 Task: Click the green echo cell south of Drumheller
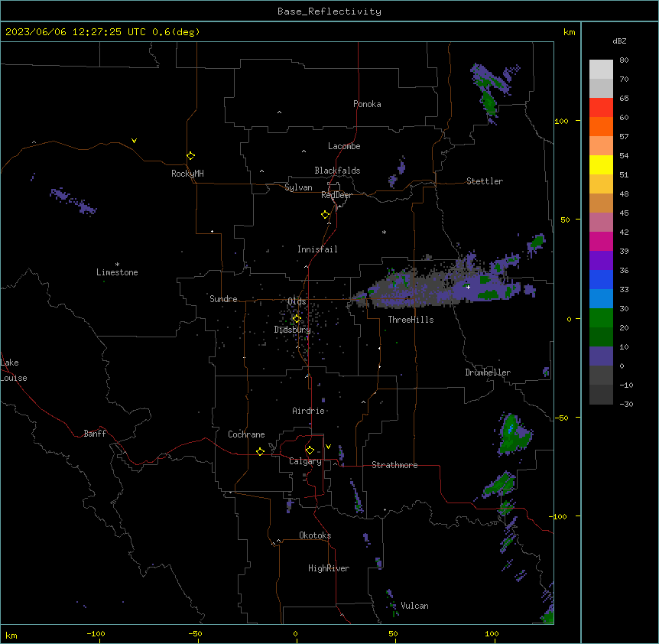pyautogui.click(x=514, y=434)
